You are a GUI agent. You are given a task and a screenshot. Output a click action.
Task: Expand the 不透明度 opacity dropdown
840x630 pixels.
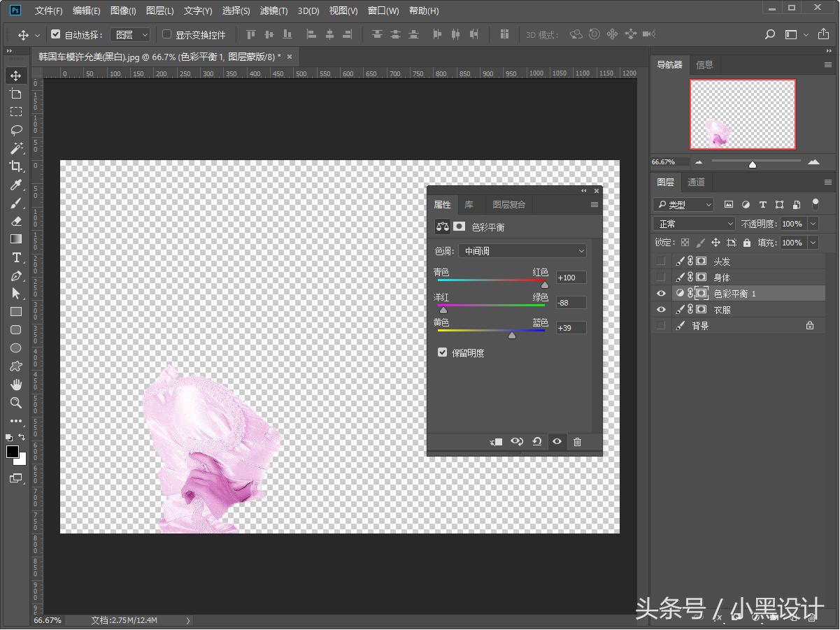[x=813, y=224]
